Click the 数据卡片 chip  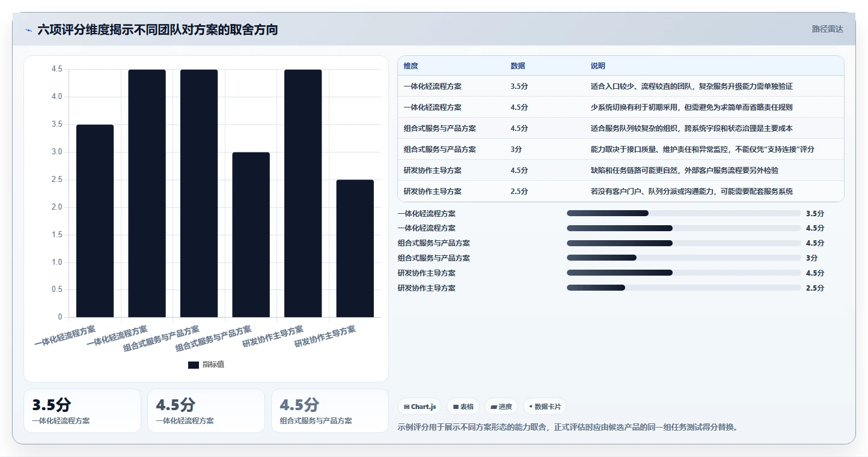[x=545, y=407]
